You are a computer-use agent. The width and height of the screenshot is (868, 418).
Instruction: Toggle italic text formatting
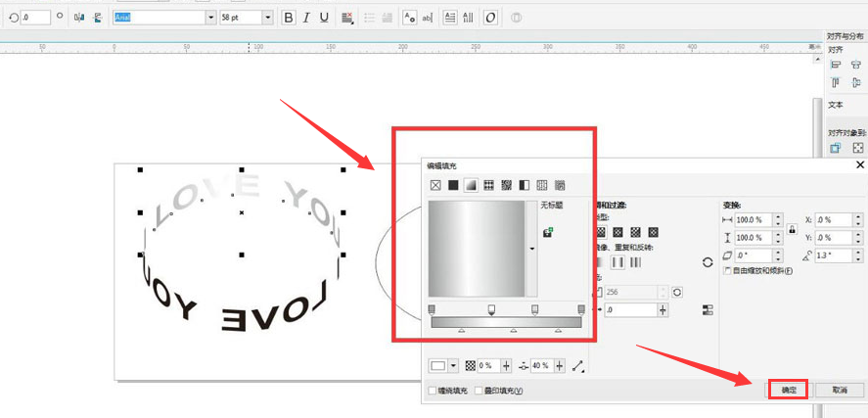click(x=306, y=18)
